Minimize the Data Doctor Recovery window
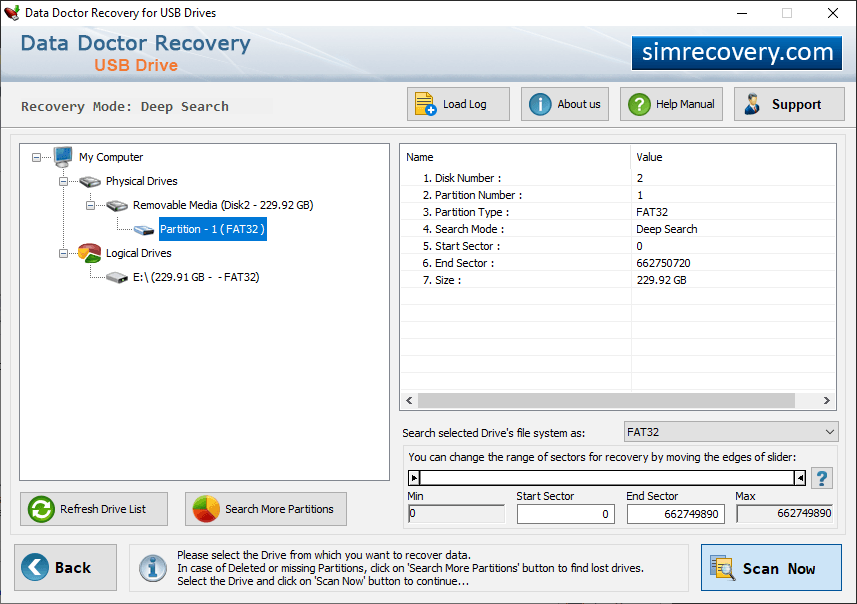This screenshot has width=857, height=604. [742, 13]
